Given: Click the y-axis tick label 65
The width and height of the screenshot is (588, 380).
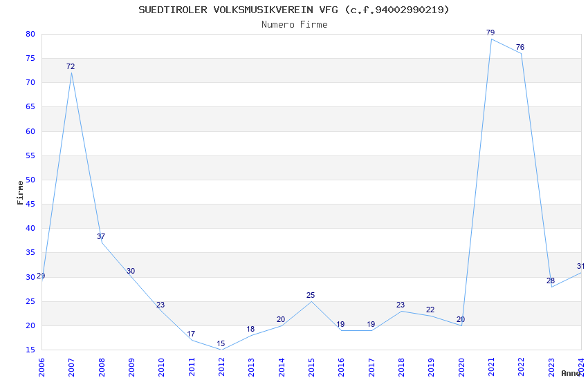Looking at the screenshot, I should (30, 106).
